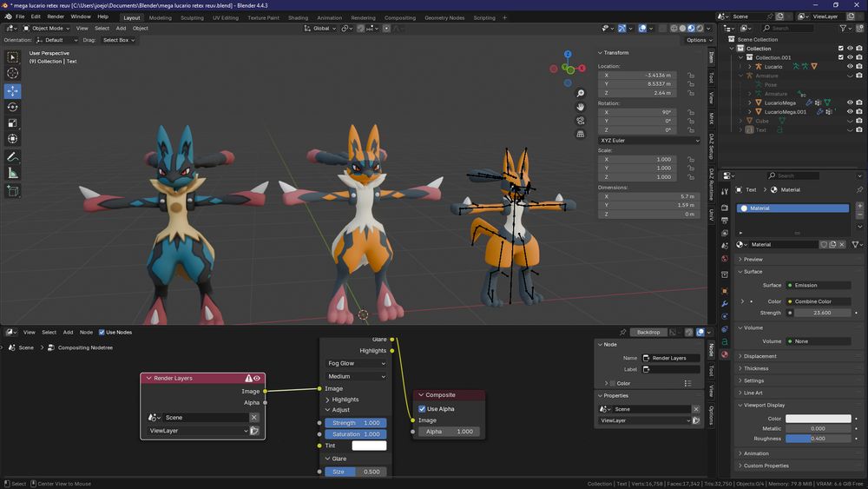Choose the Rotate tool
Screen dimensions: 868x489
click(13, 107)
